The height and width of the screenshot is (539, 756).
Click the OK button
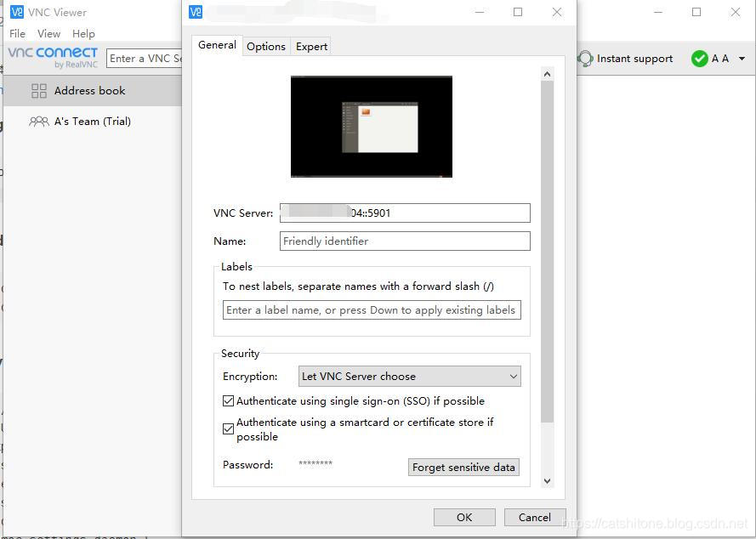(464, 517)
